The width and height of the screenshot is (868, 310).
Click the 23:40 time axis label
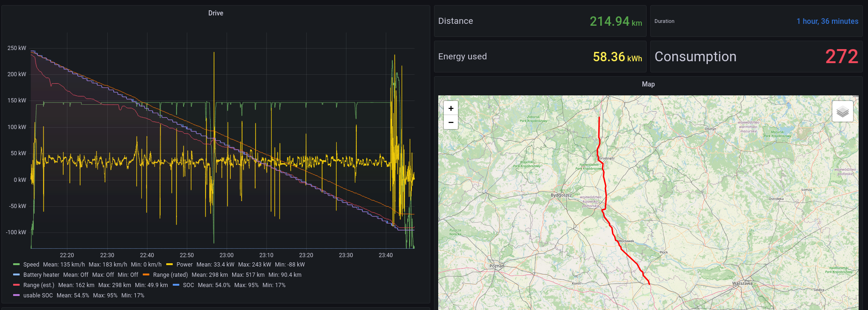click(x=386, y=255)
